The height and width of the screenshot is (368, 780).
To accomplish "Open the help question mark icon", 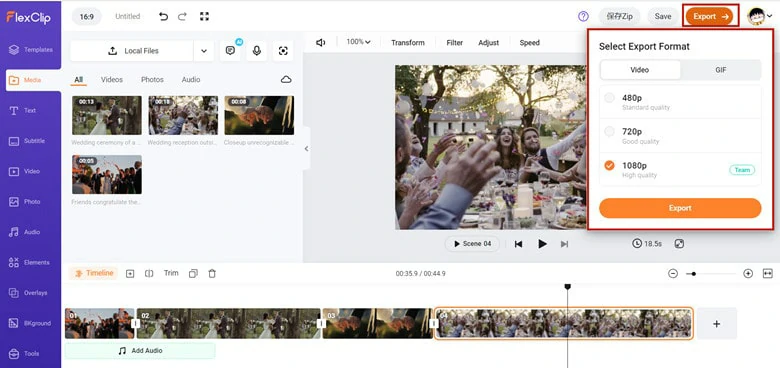I will (x=583, y=16).
